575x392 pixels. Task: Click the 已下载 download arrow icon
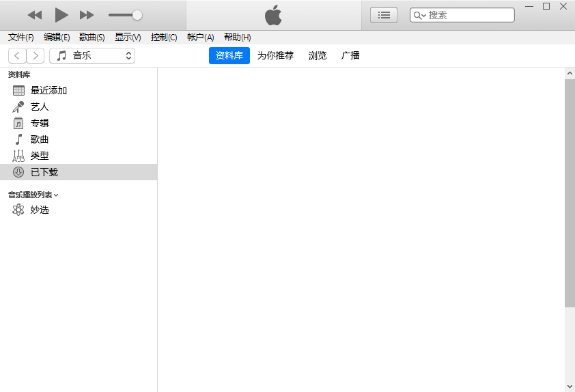(x=18, y=172)
